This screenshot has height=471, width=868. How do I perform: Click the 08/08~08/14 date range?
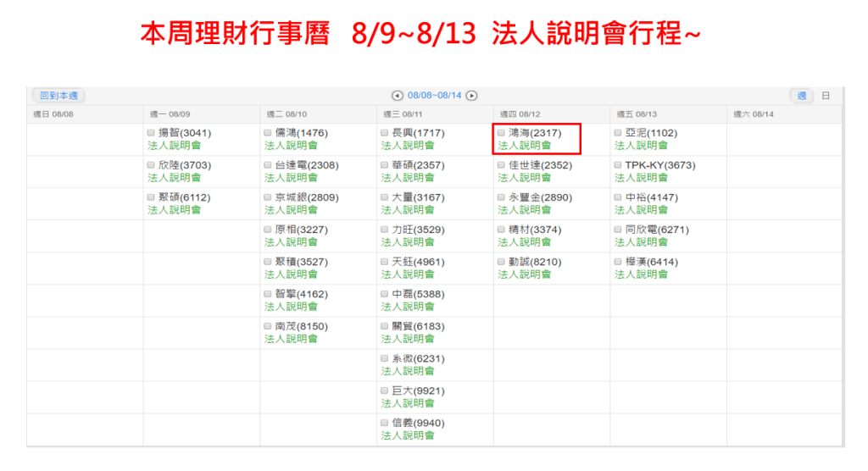[434, 96]
